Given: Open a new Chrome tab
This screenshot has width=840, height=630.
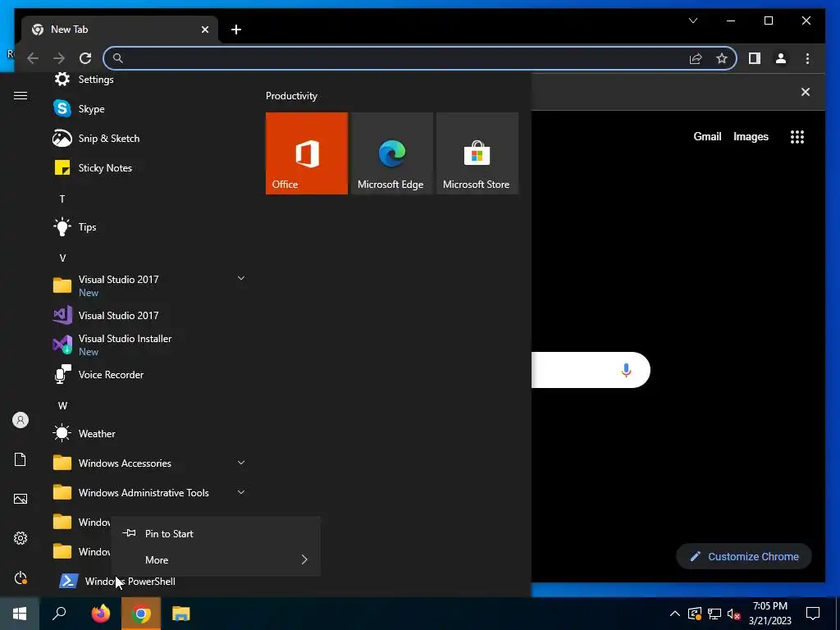Looking at the screenshot, I should [x=236, y=30].
